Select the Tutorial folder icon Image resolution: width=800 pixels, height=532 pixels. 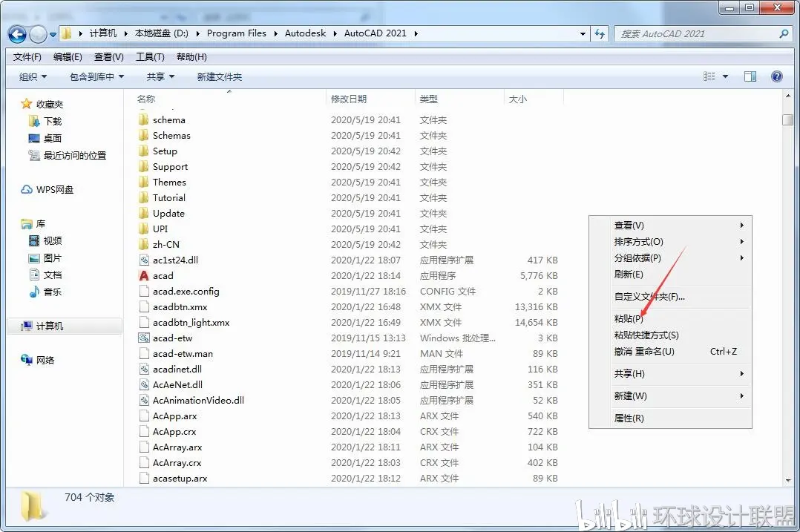click(x=144, y=198)
